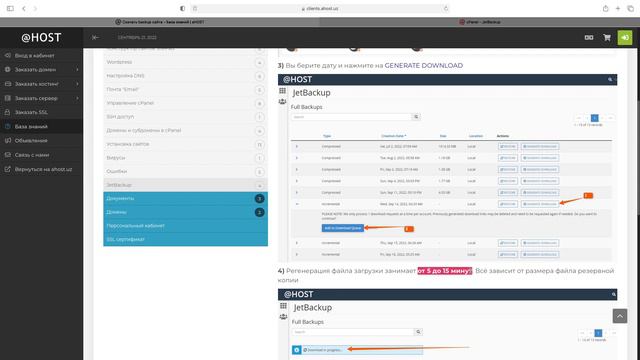Open the Настройка DNS category
Image resolution: width=640 pixels, height=360 pixels.
point(185,76)
